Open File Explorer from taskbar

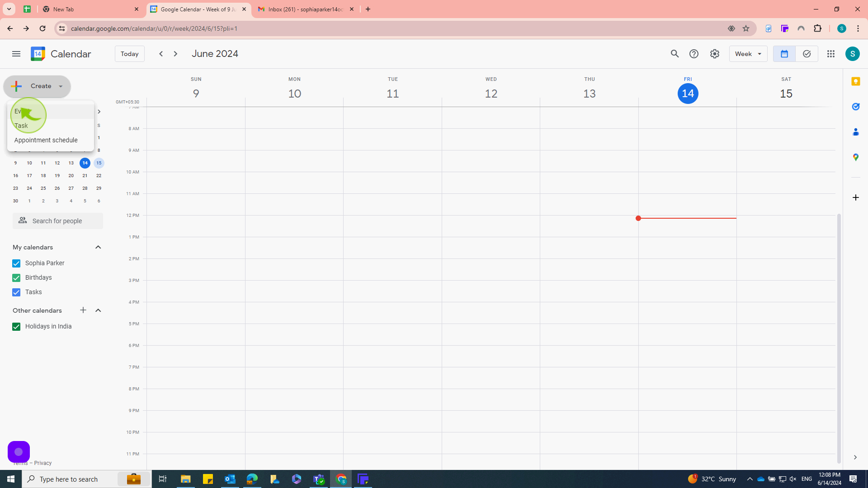click(186, 479)
